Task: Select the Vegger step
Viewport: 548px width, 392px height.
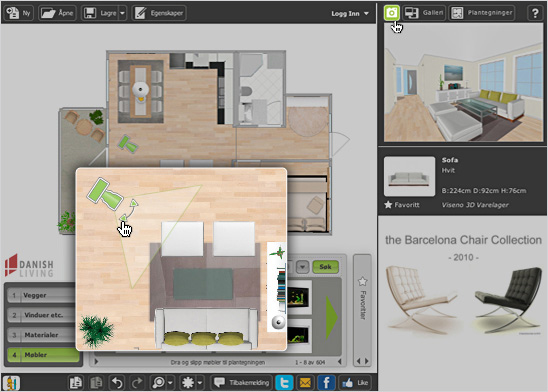Action: click(41, 295)
